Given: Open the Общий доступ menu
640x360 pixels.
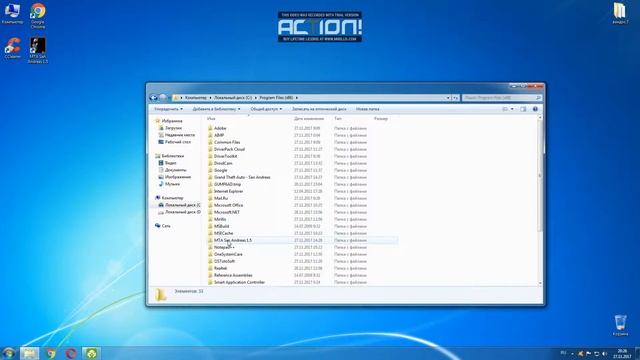Looking at the screenshot, I should [266, 109].
